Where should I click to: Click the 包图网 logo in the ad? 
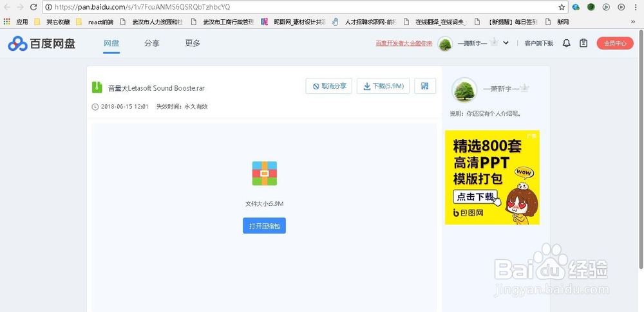point(468,213)
